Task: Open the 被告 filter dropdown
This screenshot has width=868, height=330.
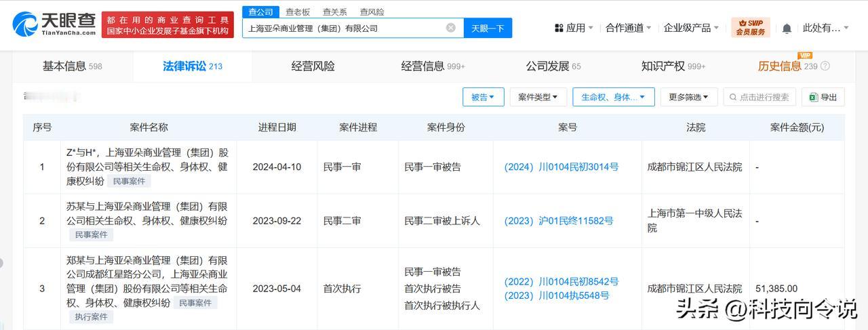Action: click(483, 97)
